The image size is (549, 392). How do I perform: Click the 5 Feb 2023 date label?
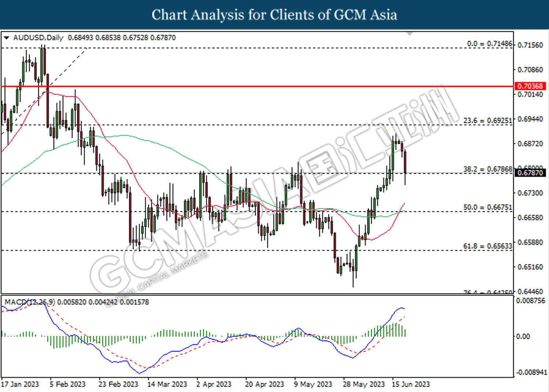click(68, 384)
